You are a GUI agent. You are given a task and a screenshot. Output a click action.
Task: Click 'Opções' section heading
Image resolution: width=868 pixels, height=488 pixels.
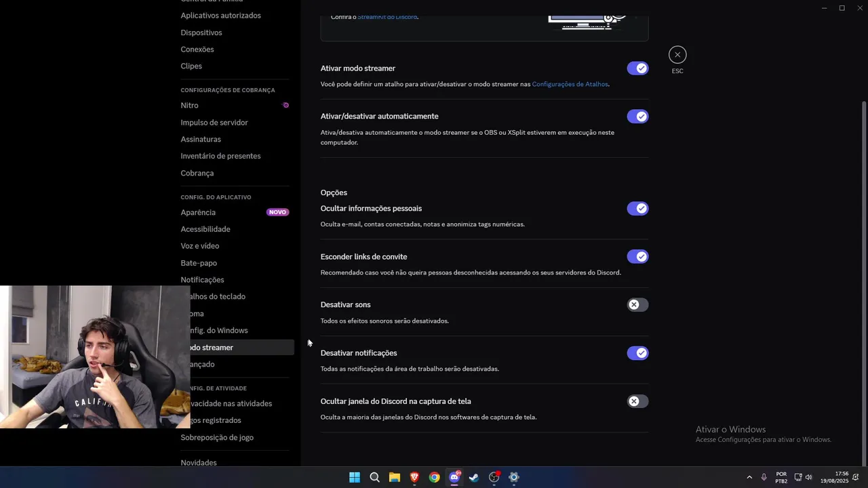pyautogui.click(x=334, y=193)
